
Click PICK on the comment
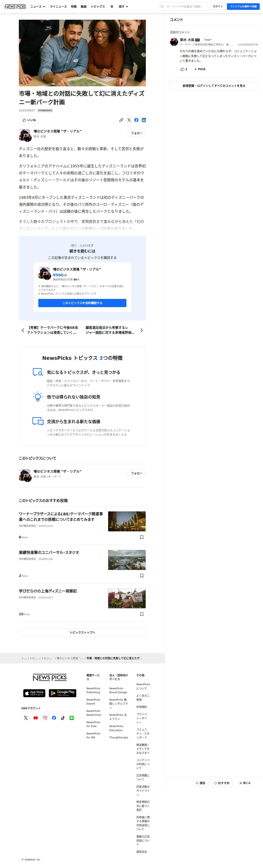pyautogui.click(x=200, y=69)
